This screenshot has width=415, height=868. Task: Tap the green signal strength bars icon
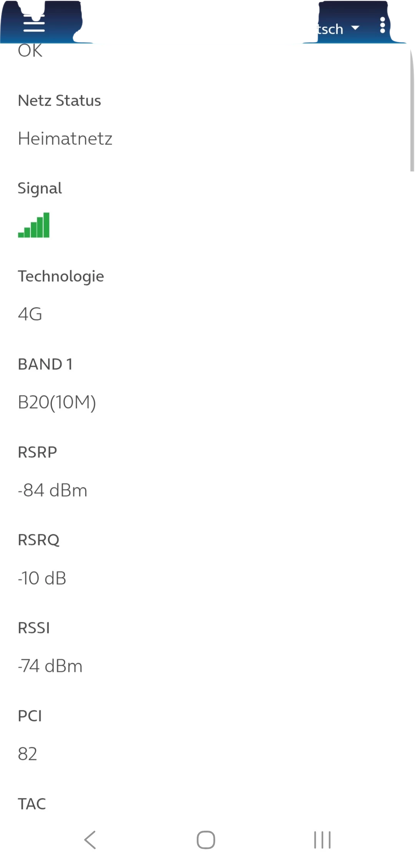point(34,225)
